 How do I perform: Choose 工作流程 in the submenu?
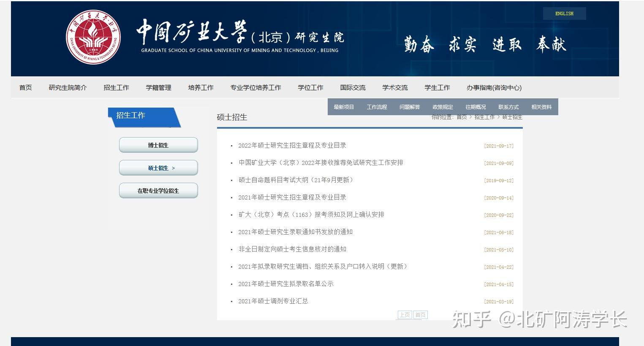coord(377,107)
